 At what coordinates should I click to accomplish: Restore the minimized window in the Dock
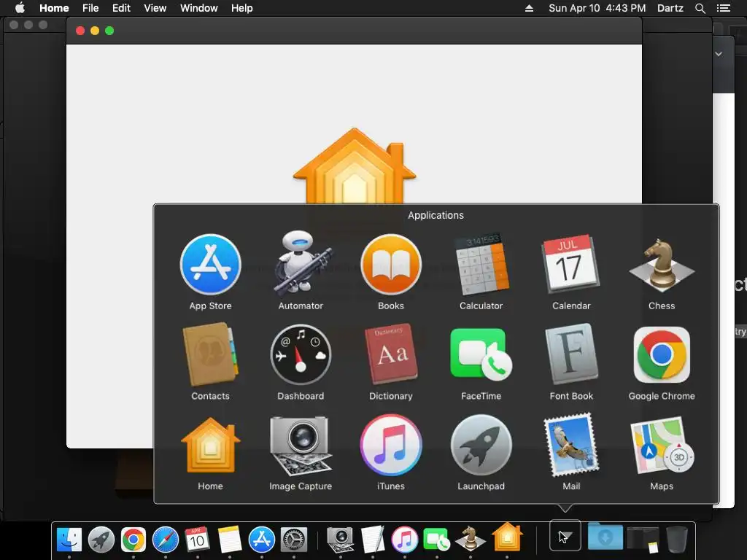643,539
